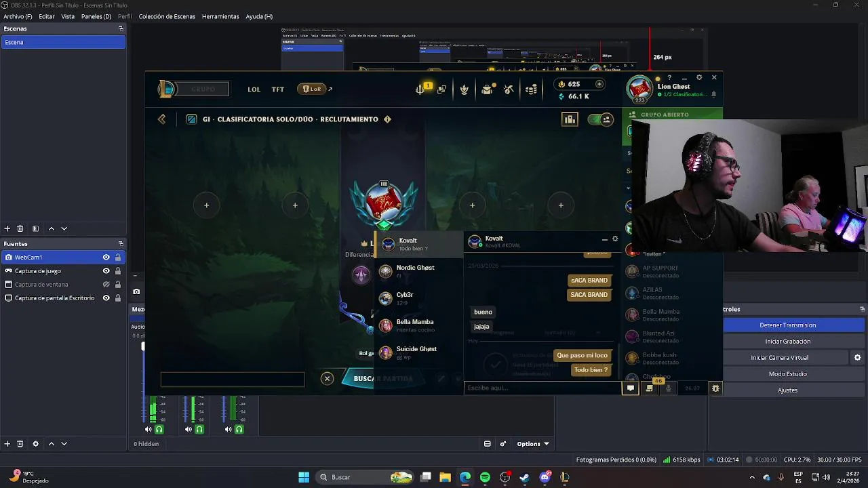Image resolution: width=868 pixels, height=488 pixels.
Task: Open the Archivo (F) menu
Action: [x=18, y=16]
